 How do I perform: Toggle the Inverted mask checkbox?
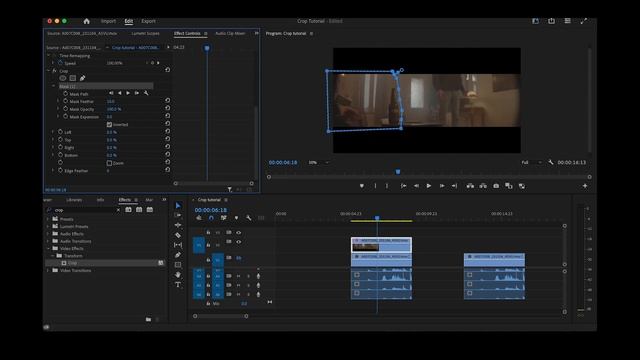click(x=109, y=124)
